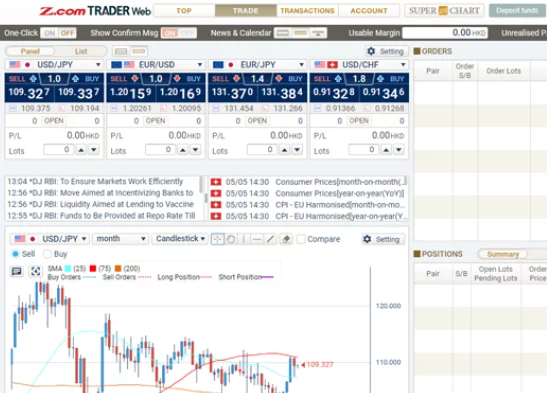Select the vertical line drawing tool

tap(244, 239)
